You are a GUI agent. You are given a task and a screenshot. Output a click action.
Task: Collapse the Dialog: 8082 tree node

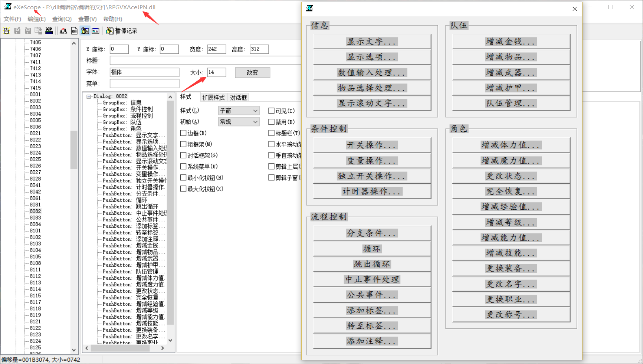89,96
